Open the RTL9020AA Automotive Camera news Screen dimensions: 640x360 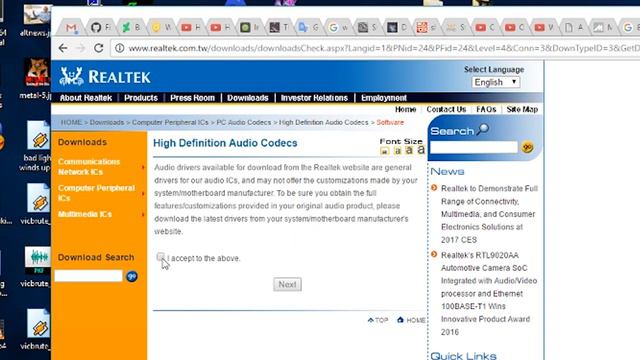[x=489, y=293]
